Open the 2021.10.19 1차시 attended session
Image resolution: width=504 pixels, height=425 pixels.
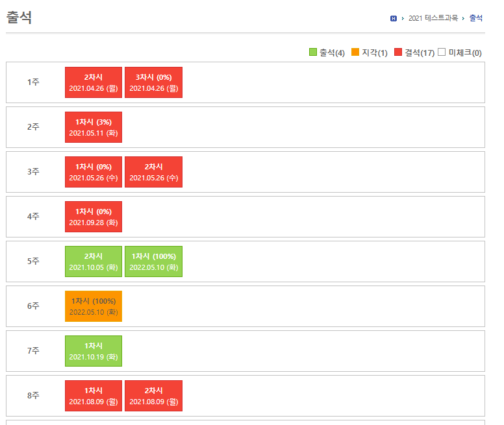[x=93, y=351]
